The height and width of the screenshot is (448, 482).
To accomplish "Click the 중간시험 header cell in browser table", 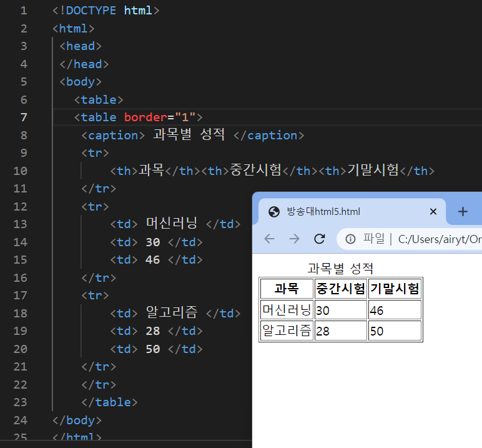I will (x=341, y=289).
